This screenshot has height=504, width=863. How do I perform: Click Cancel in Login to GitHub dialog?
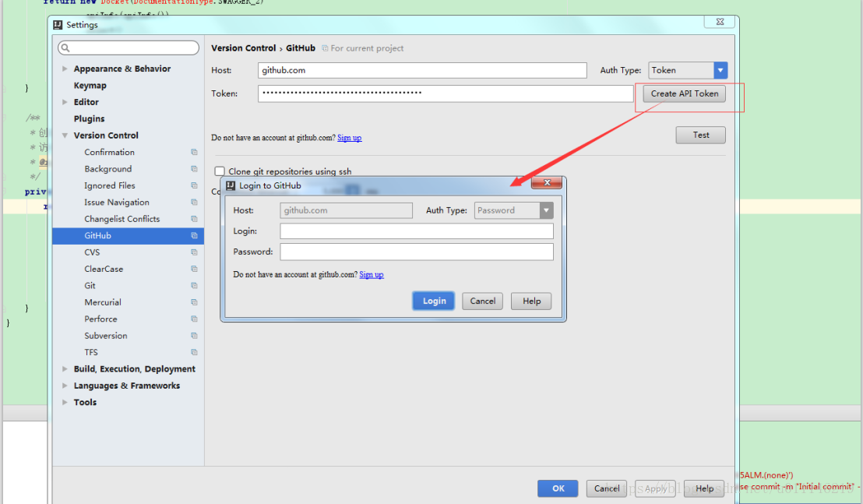(x=483, y=301)
